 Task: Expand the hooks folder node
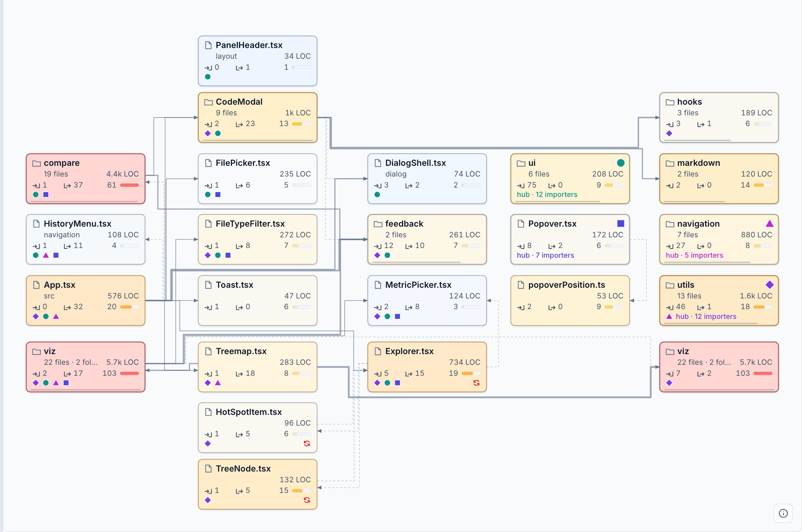tap(719, 117)
